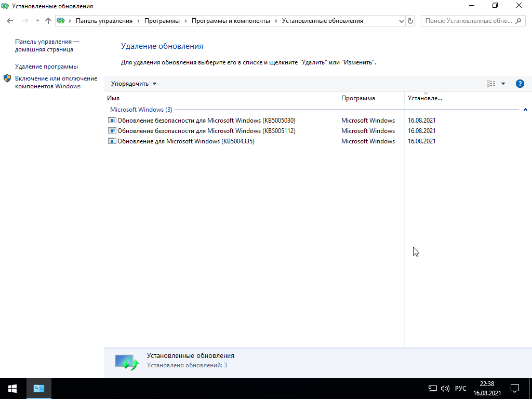This screenshot has height=399, width=532.
Task: Open network tray icon
Action: pos(433,389)
